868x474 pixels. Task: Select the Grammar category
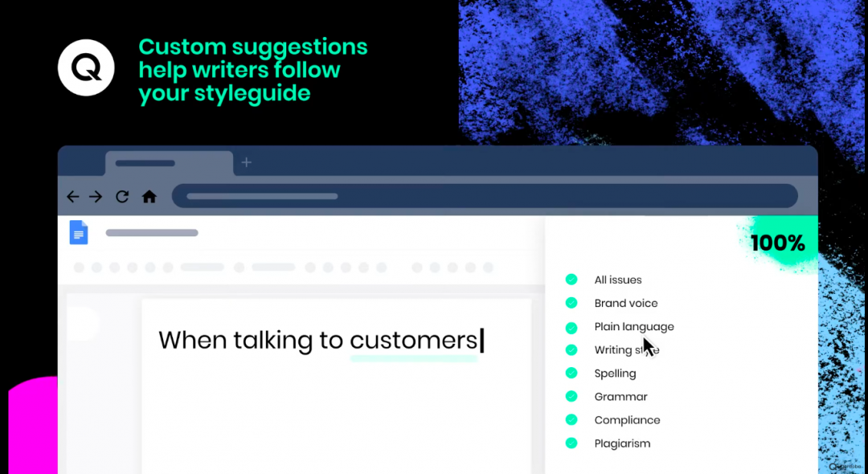click(x=620, y=397)
